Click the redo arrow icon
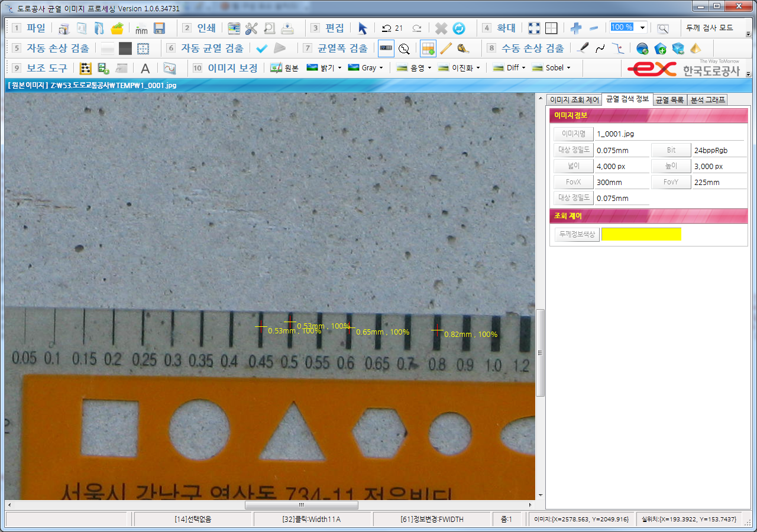 [x=416, y=28]
